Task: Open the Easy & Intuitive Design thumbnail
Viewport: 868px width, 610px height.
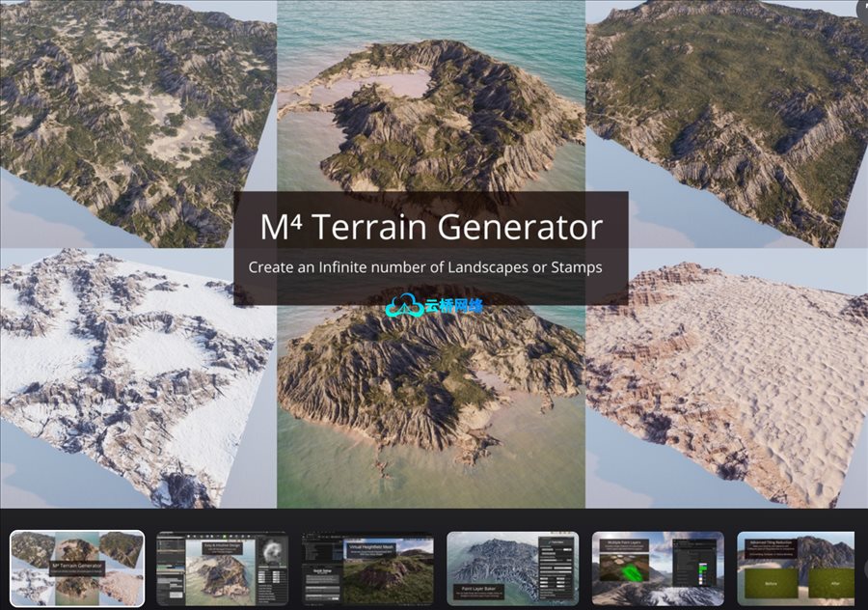Action: click(x=223, y=568)
